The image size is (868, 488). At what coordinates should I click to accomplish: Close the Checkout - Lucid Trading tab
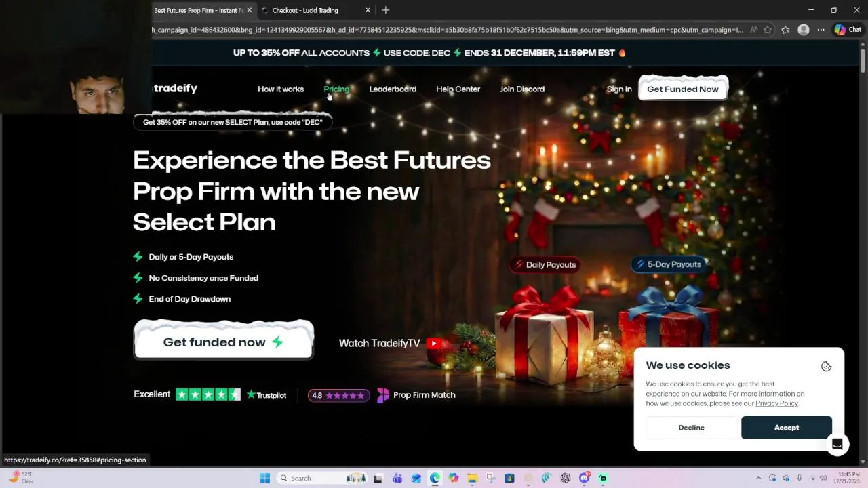tap(368, 10)
